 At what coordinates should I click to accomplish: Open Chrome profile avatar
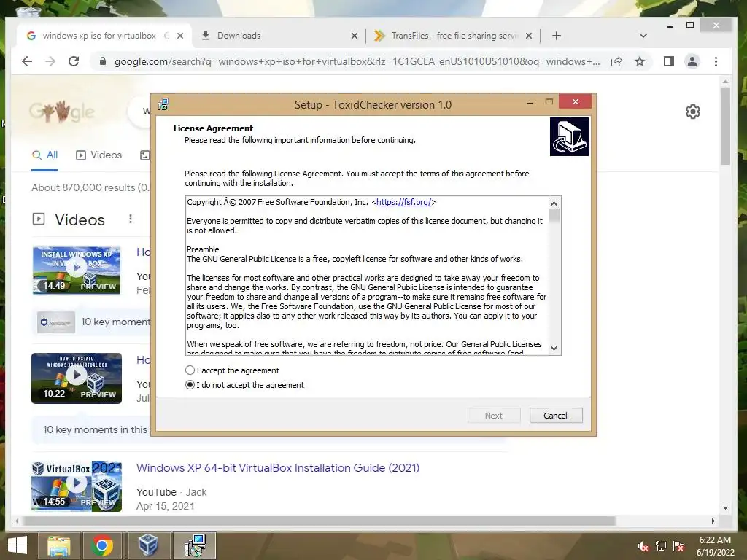click(x=692, y=61)
